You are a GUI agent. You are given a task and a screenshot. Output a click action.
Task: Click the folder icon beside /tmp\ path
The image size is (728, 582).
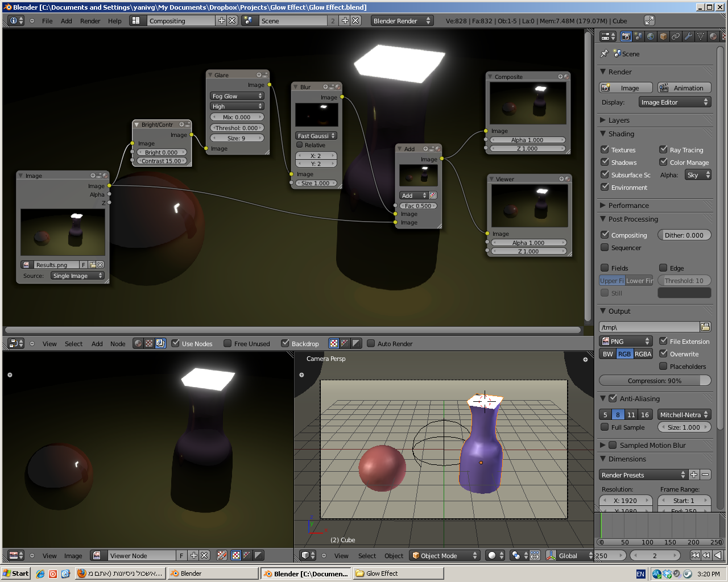click(x=705, y=327)
